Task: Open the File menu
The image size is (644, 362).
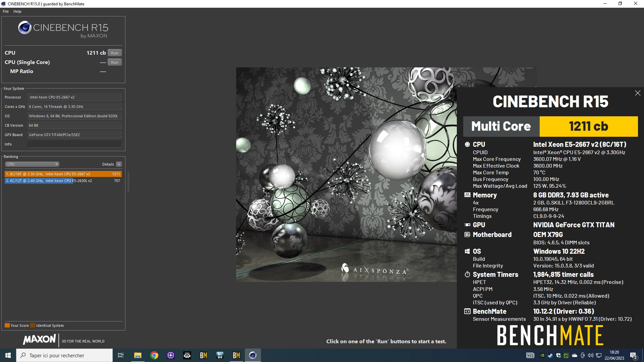Action: tap(6, 11)
